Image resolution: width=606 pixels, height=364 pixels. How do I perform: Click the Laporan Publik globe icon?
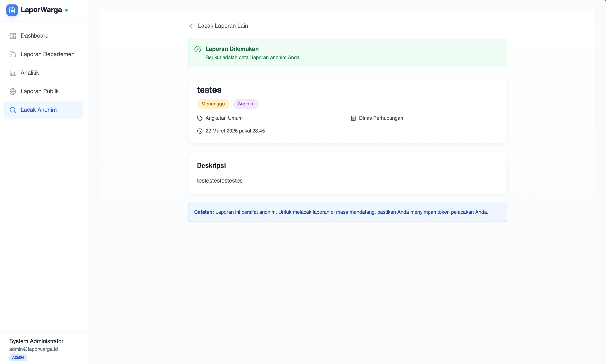pos(12,91)
